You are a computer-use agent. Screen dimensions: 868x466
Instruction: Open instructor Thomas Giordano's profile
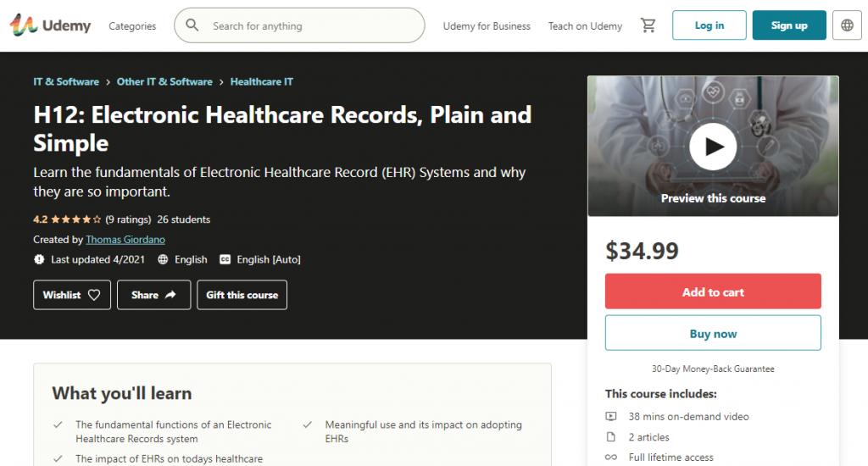pos(125,240)
